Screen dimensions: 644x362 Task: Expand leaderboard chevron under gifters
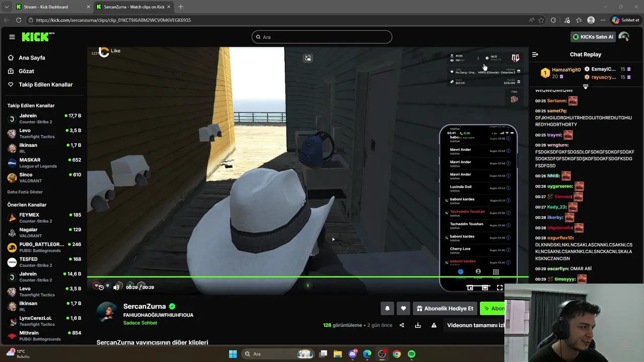(x=586, y=86)
